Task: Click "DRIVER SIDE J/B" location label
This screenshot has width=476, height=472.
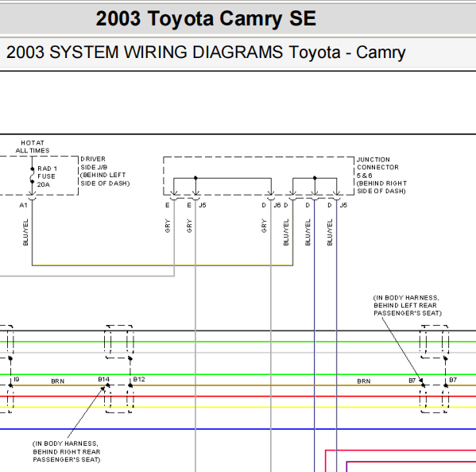Action: pyautogui.click(x=105, y=171)
